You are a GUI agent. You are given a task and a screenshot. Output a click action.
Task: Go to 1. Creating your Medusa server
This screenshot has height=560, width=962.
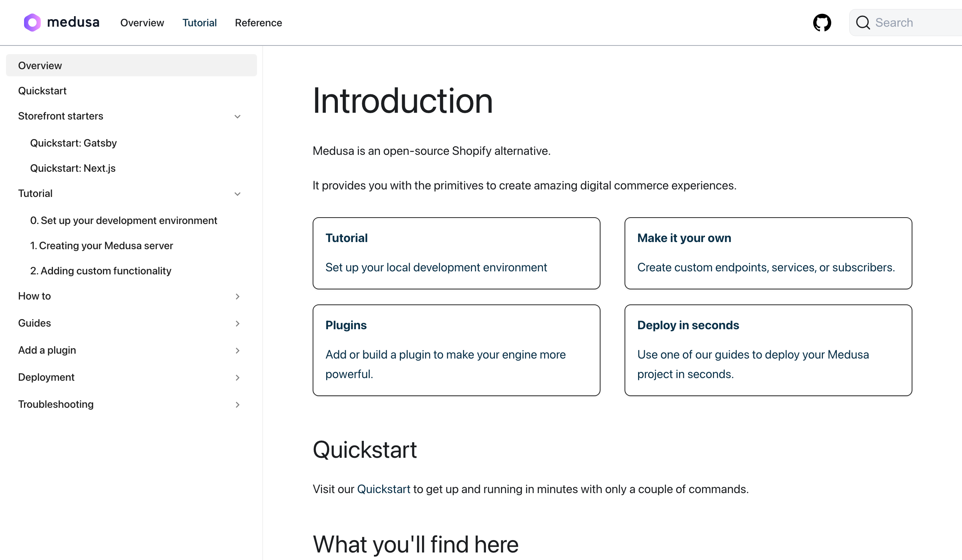pos(101,246)
